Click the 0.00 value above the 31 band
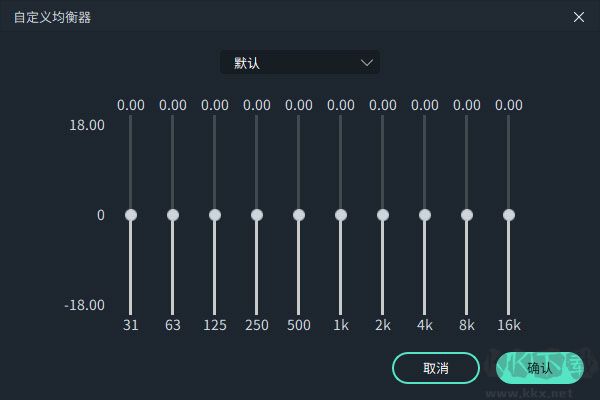 pos(131,105)
